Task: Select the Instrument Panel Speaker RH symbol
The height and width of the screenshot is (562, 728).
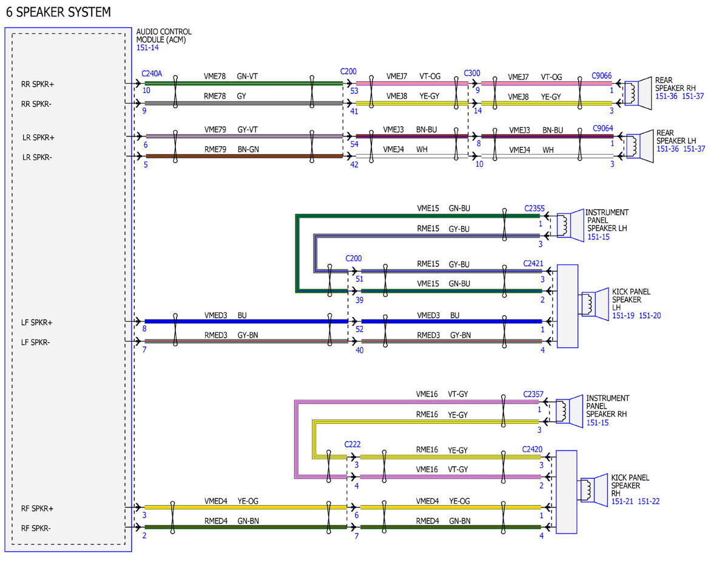Action: pos(569,412)
